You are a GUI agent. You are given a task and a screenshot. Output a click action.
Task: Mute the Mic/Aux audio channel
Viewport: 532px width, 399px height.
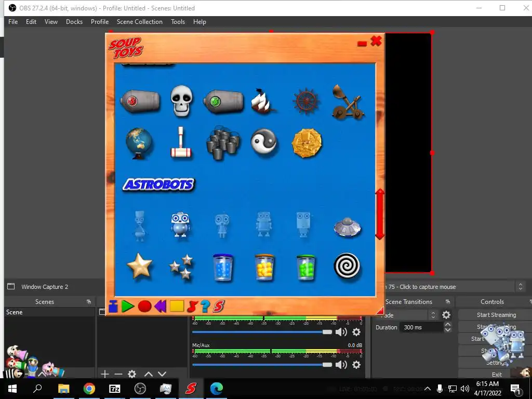point(341,365)
